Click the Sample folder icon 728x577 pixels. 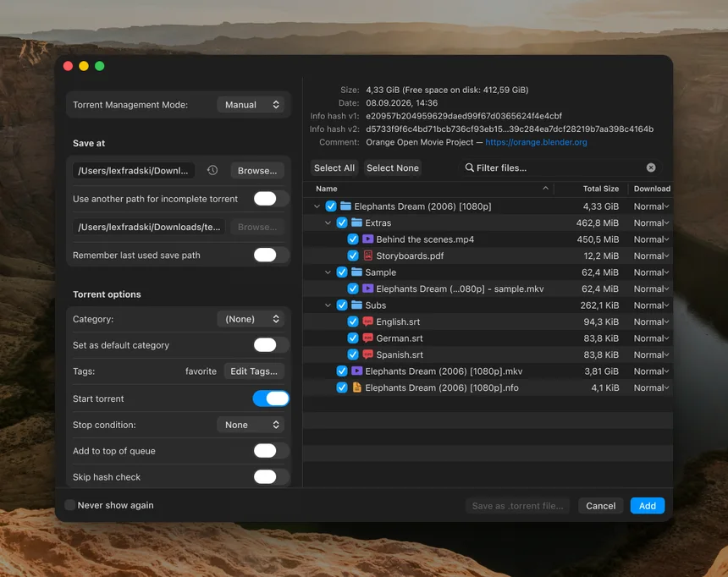[356, 272]
